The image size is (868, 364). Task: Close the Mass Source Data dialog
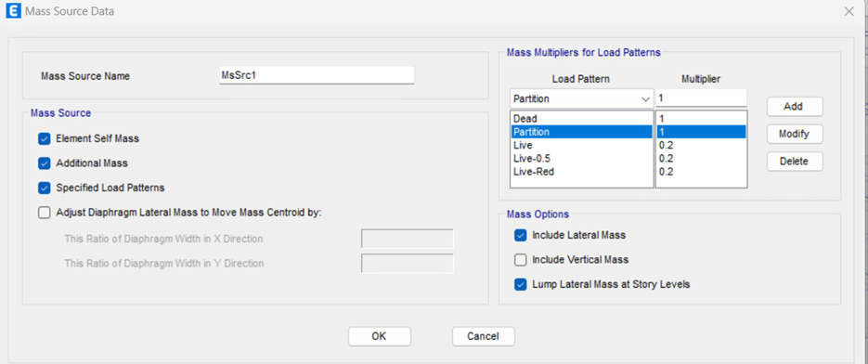(849, 11)
